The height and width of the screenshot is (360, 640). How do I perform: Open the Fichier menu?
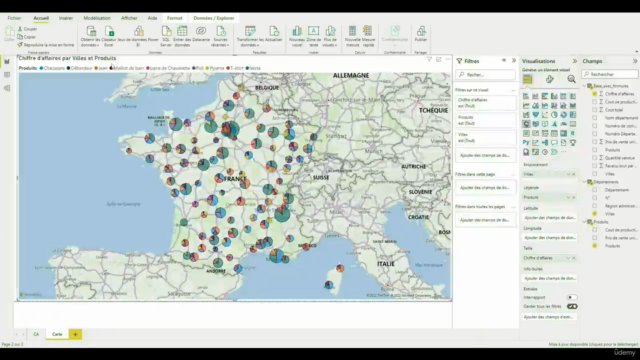[x=14, y=18]
